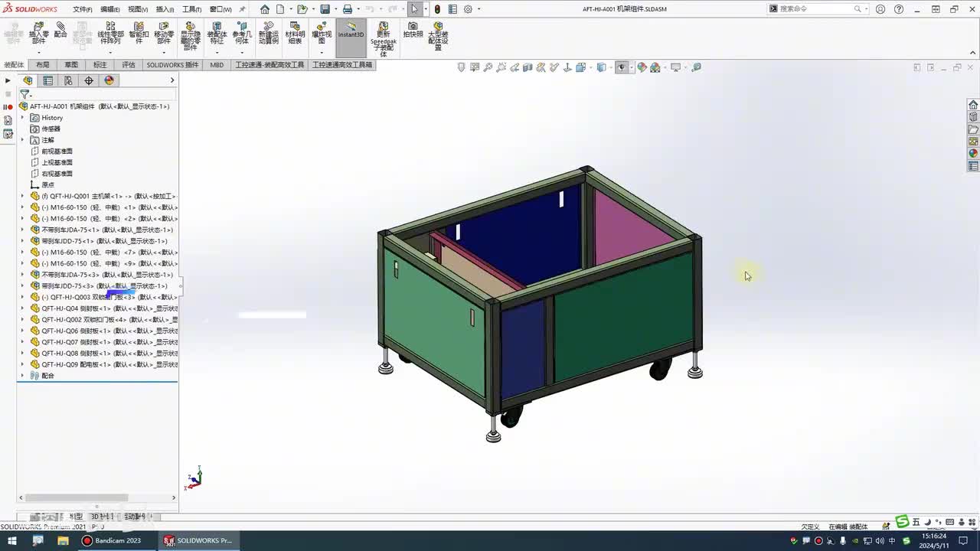Open the 文件(F) File menu
This screenshot has height=551, width=980.
83,9
